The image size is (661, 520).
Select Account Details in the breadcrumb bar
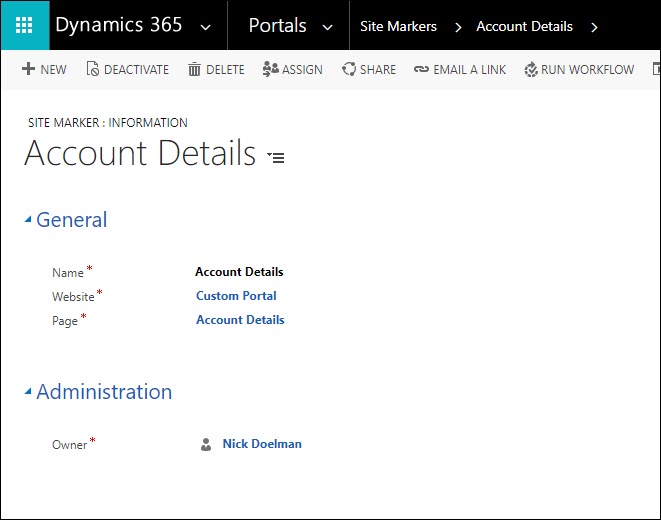[x=524, y=27]
